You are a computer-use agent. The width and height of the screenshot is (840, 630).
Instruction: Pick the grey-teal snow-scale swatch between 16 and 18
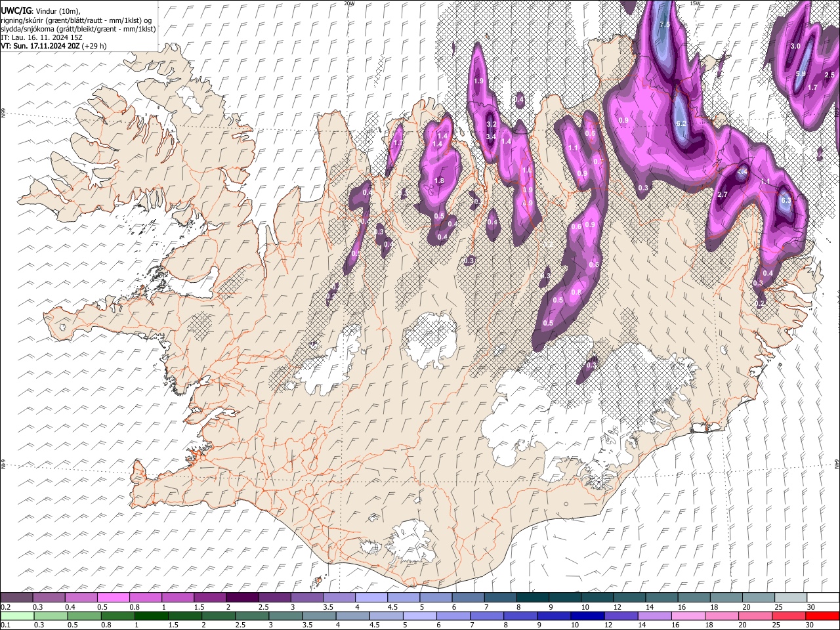693,597
